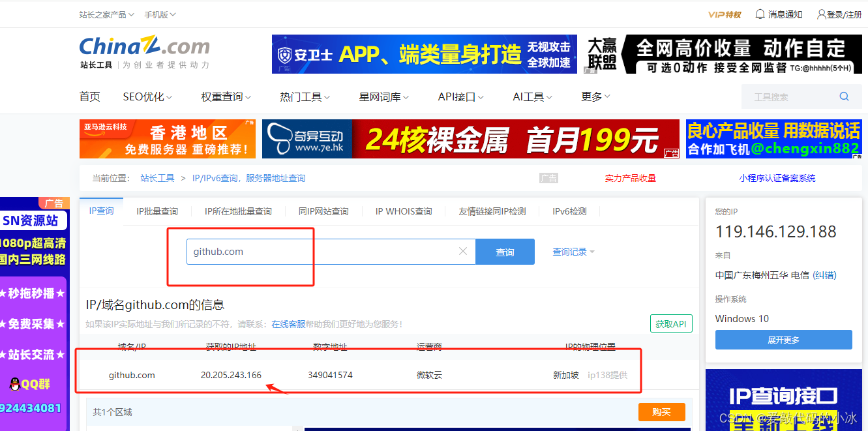Click the 获取API button
868x431 pixels.
click(671, 323)
